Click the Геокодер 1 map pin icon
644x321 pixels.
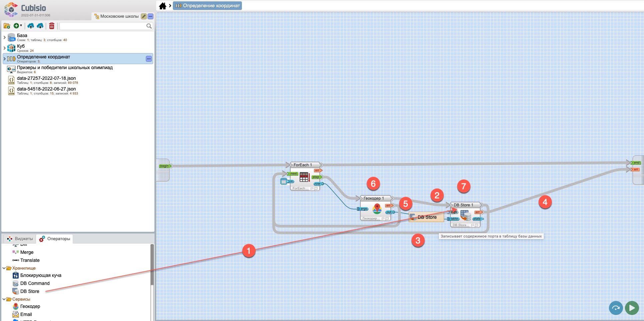(377, 209)
